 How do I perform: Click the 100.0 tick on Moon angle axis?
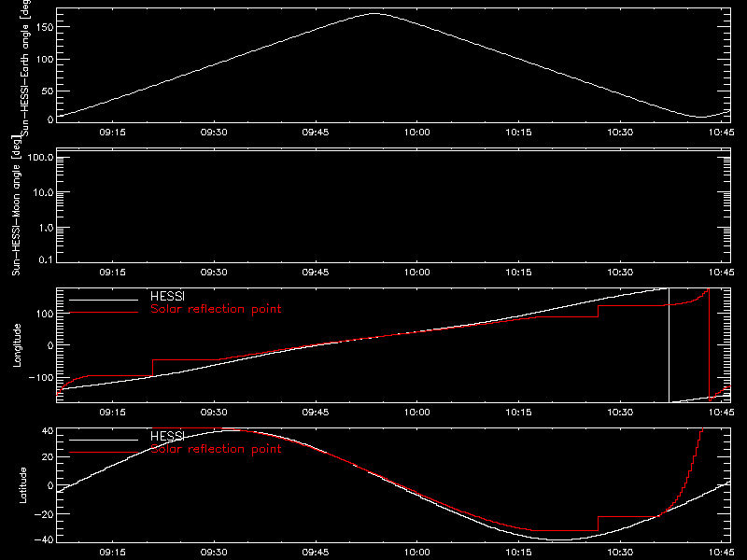click(40, 157)
